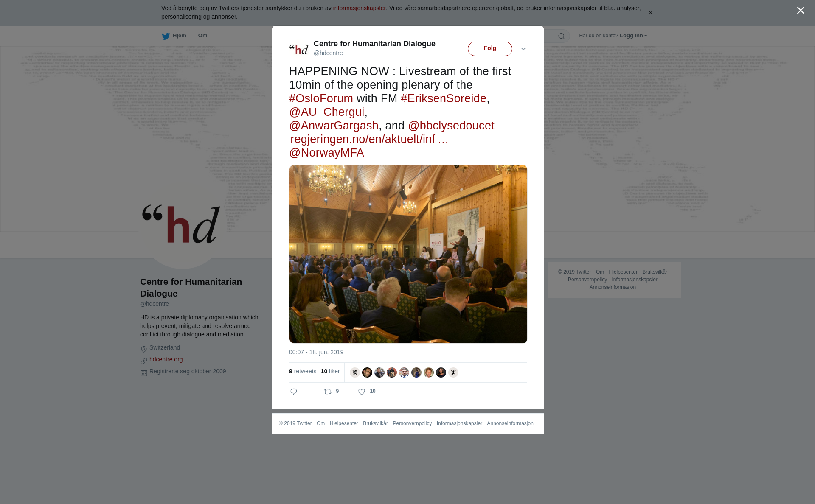Dismiss the cookie notice banner

pyautogui.click(x=650, y=13)
